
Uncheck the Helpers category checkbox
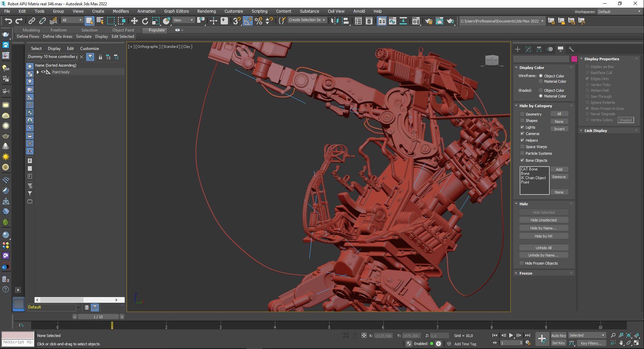coord(522,140)
